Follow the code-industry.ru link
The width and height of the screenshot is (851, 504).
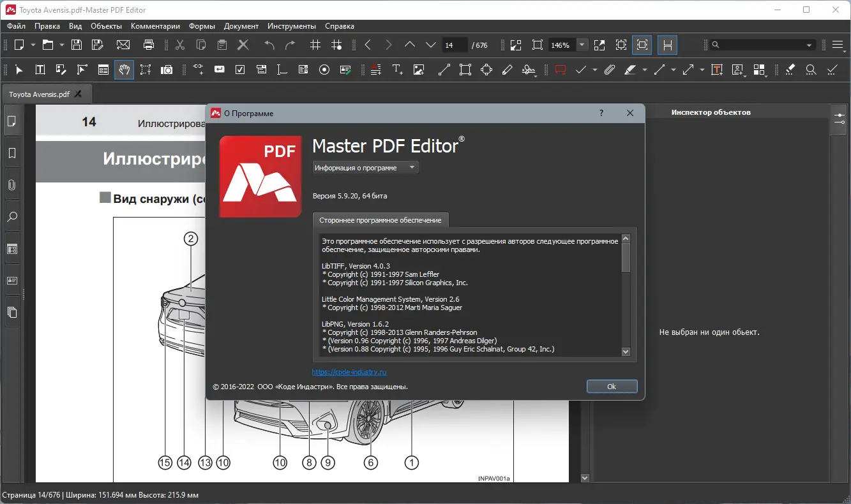click(x=349, y=371)
